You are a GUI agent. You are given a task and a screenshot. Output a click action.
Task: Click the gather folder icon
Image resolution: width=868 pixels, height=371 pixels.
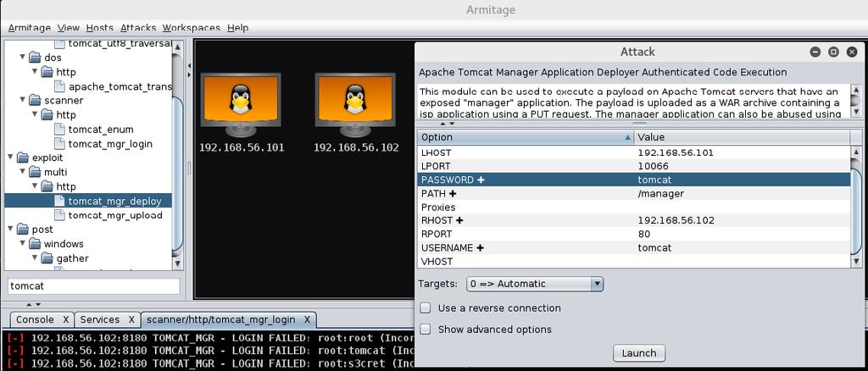tap(47, 258)
